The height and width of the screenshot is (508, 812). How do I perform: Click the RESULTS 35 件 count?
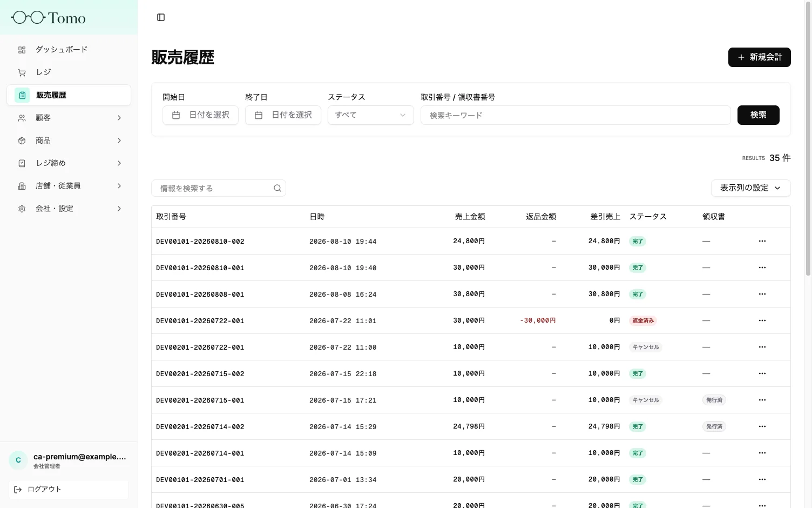(766, 158)
